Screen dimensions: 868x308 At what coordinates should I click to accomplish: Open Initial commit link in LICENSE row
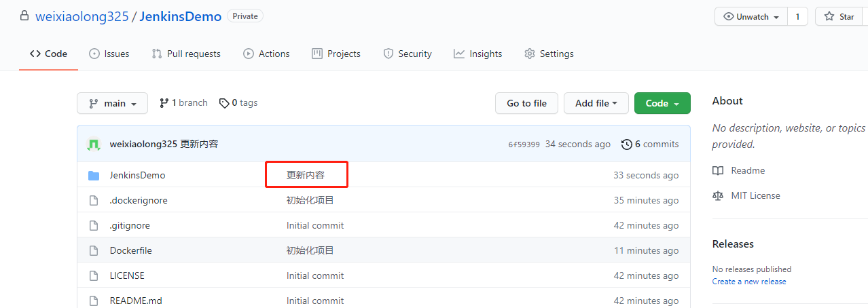tap(315, 275)
